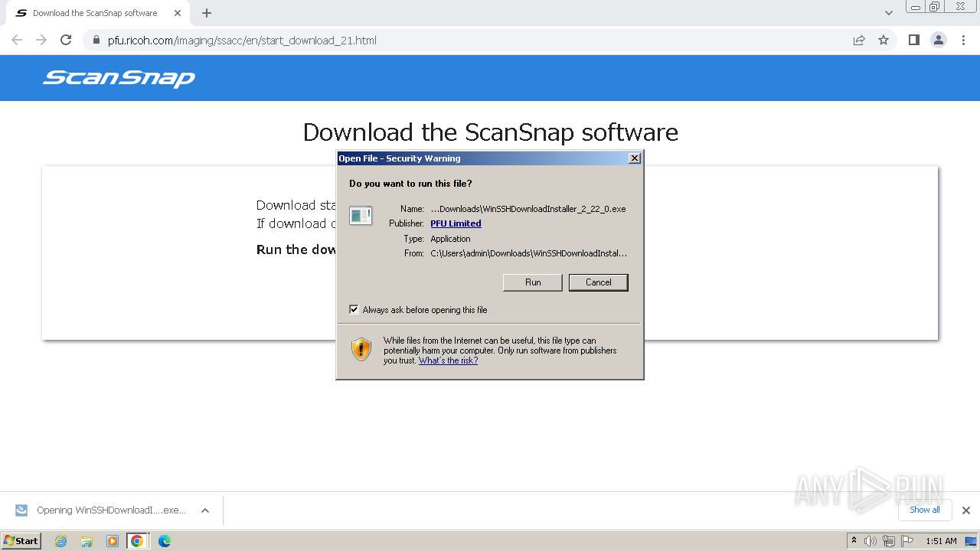Open a new browser tab
Viewport: 980px width, 551px height.
207,13
